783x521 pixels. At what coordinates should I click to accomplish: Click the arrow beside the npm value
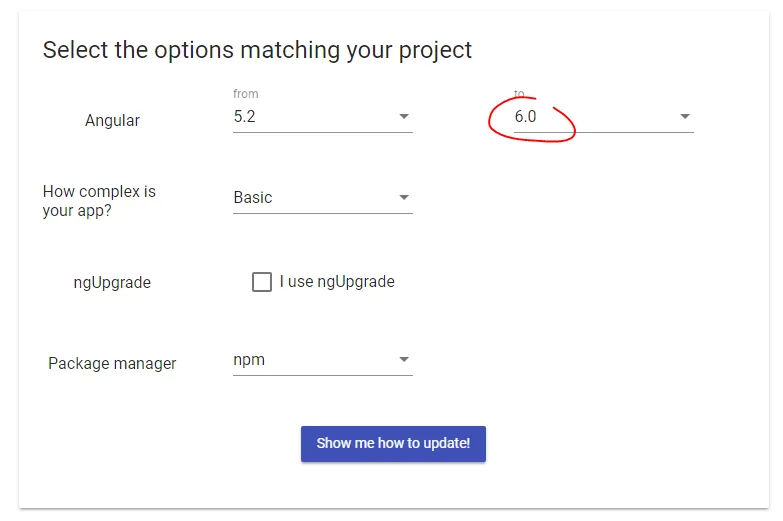click(x=404, y=360)
